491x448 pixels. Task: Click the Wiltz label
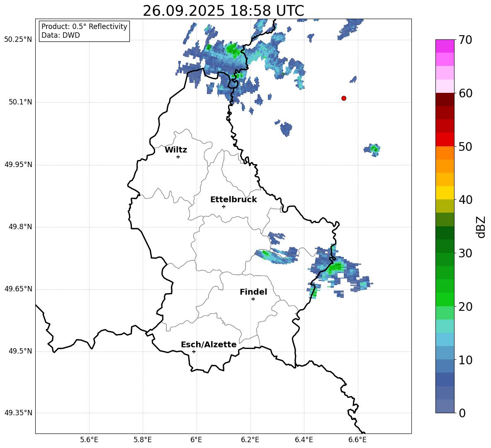[x=176, y=150]
